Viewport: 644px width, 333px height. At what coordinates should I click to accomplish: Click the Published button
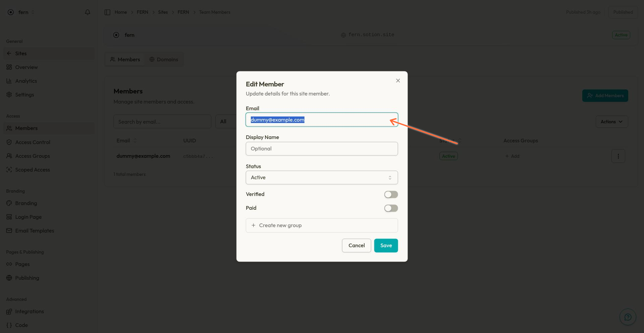pos(623,12)
